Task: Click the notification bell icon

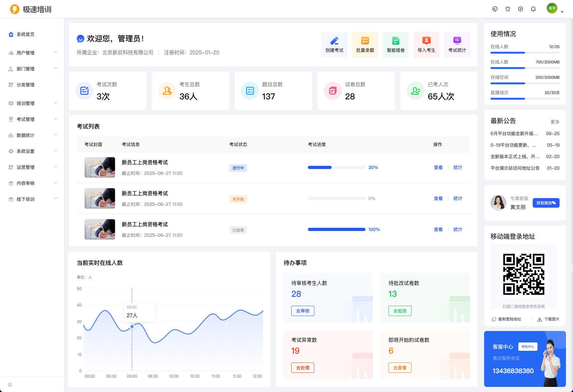Action: pyautogui.click(x=533, y=9)
